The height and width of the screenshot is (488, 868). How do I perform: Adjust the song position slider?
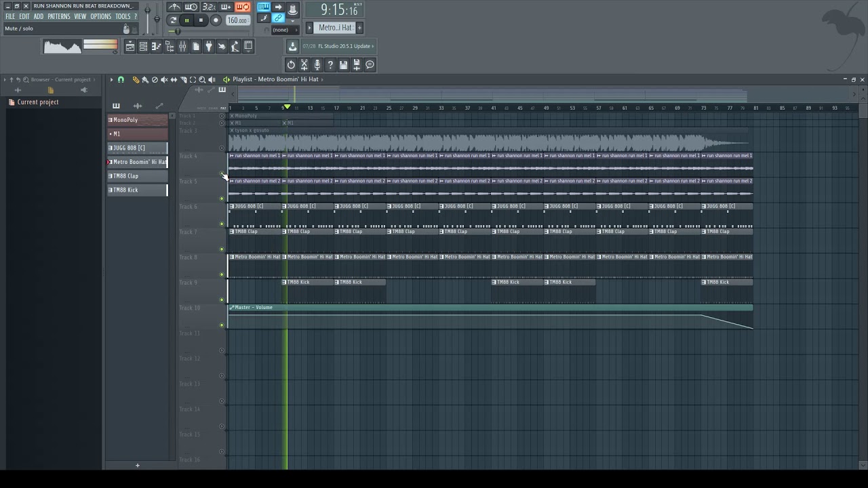pos(178,31)
